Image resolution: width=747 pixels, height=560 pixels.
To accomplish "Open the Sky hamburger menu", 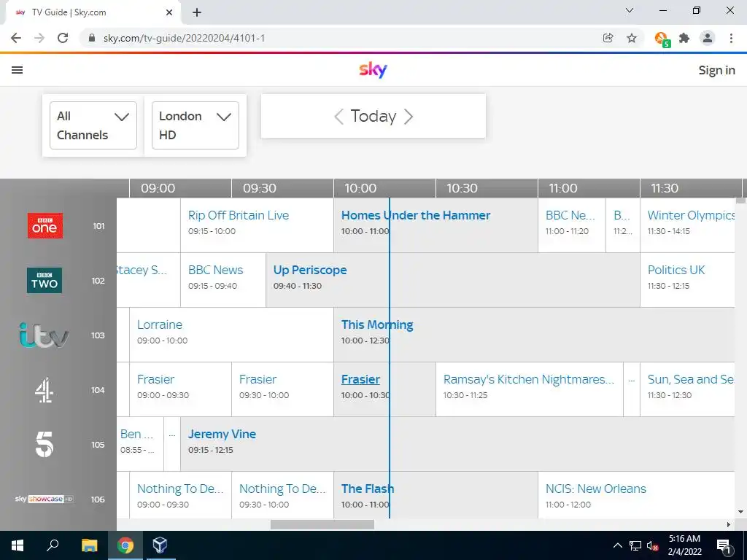I will pos(18,70).
